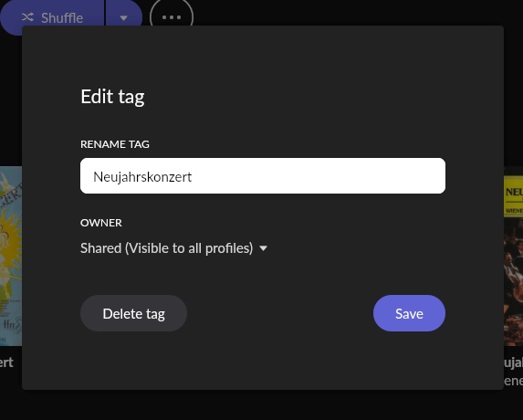The image size is (523, 420).
Task: Click the Shuffle text label
Action: (x=62, y=17)
